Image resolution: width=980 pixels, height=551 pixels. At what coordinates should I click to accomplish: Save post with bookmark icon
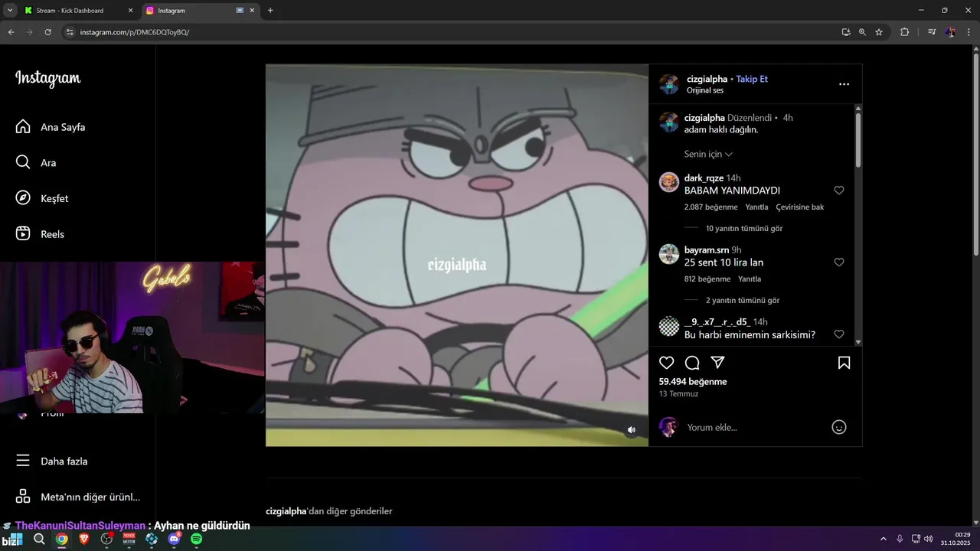tap(844, 363)
